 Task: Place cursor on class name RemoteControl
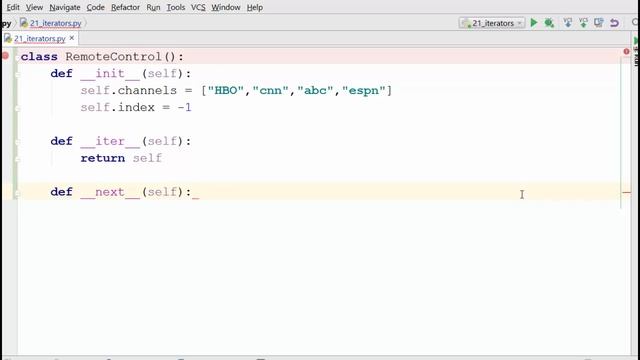pyautogui.click(x=113, y=56)
